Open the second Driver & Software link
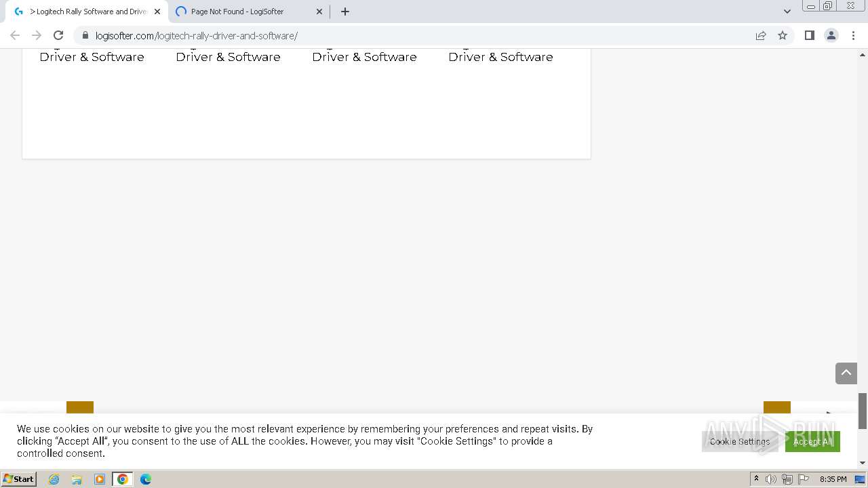The image size is (868, 488). click(228, 57)
